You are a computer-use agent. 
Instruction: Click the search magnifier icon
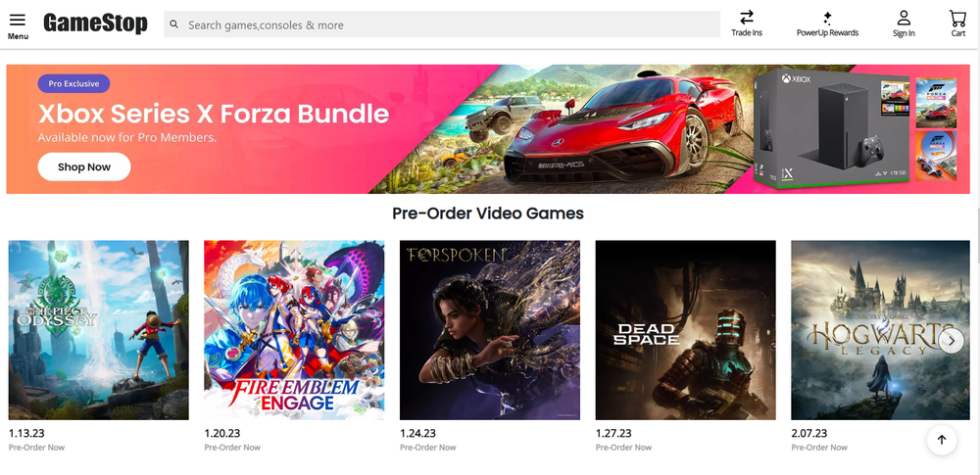175,24
